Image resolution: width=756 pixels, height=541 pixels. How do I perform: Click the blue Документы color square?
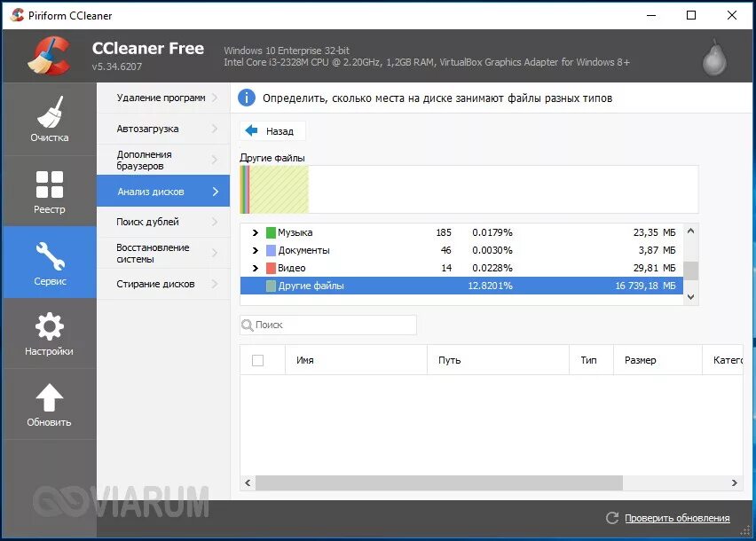pos(271,250)
